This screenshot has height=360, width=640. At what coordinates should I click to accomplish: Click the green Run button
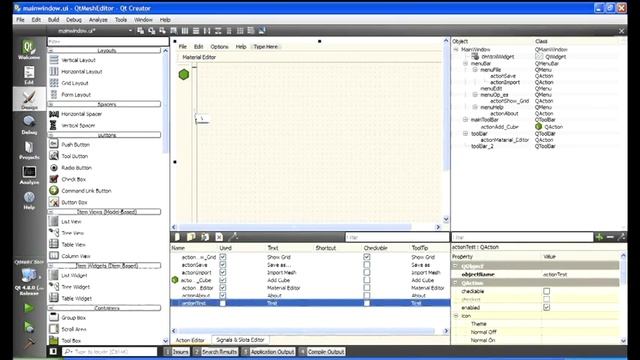[x=29, y=308]
